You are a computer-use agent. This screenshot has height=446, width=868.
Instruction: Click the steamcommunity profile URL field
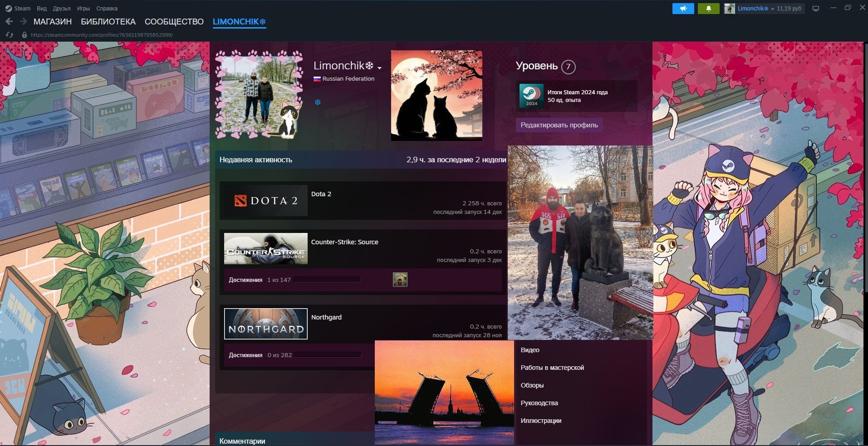pyautogui.click(x=102, y=35)
